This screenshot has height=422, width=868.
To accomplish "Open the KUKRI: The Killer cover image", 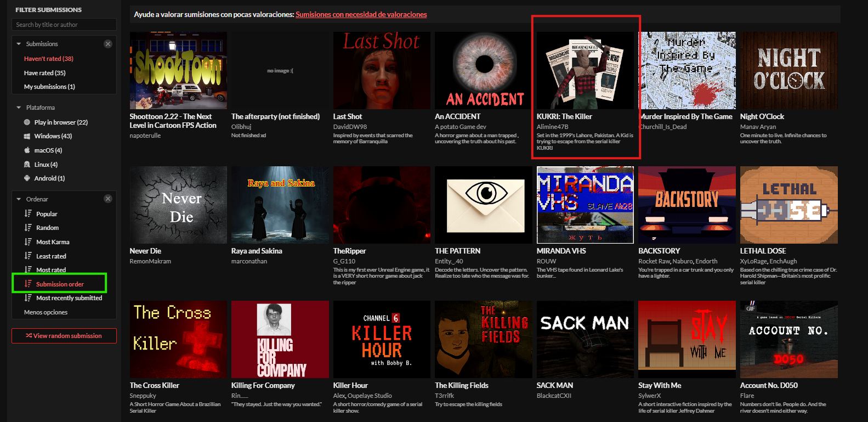I will 585,70.
